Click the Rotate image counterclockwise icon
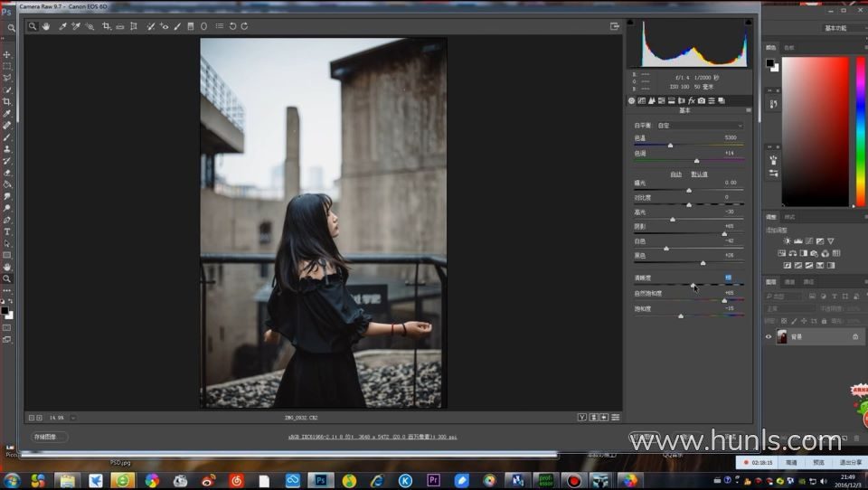 coord(232,26)
